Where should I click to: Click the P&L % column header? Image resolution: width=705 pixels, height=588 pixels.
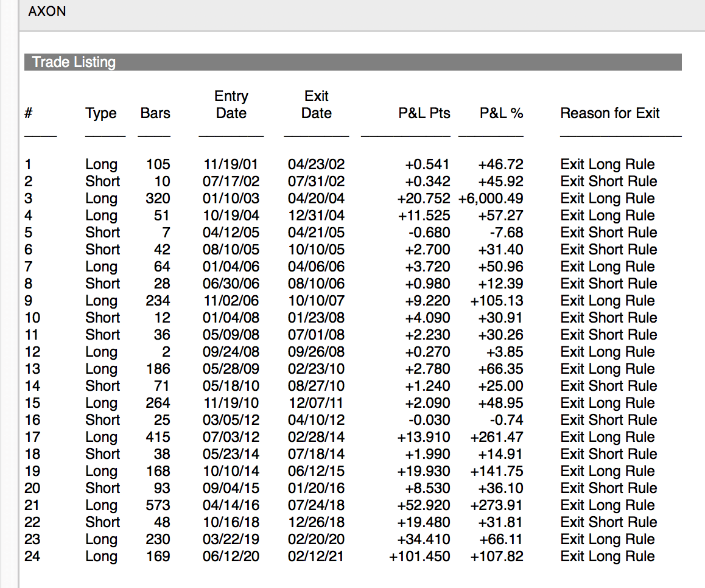[501, 113]
